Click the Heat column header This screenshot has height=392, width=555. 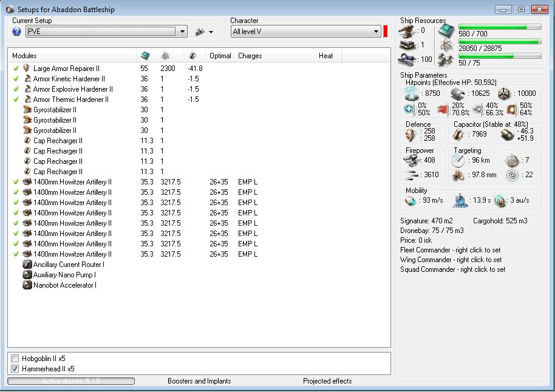pyautogui.click(x=328, y=56)
